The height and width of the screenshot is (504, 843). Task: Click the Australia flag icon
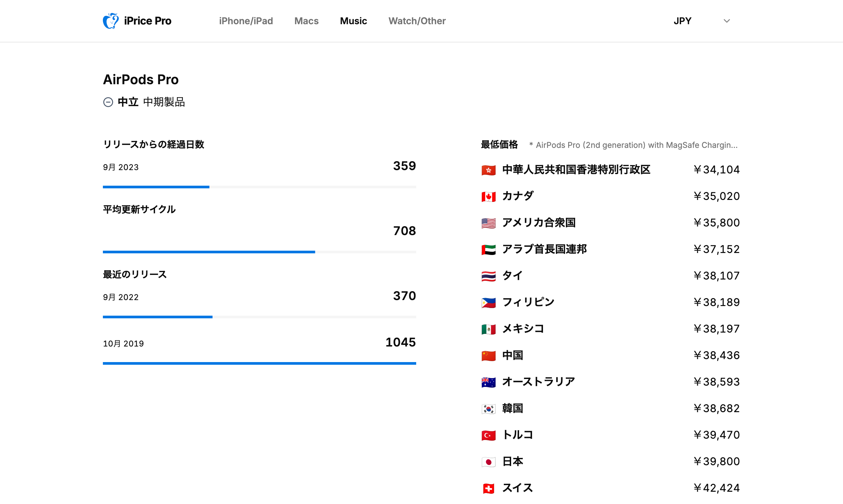488,382
